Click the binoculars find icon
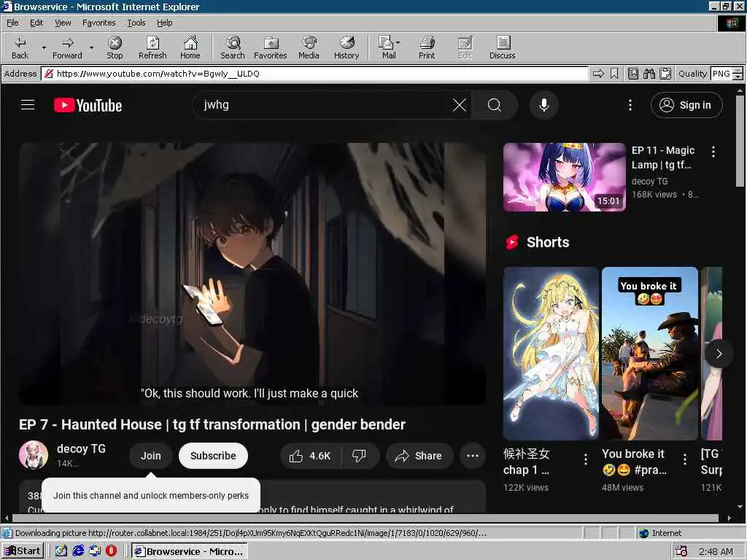Viewport: 747px width, 560px height. pos(649,74)
